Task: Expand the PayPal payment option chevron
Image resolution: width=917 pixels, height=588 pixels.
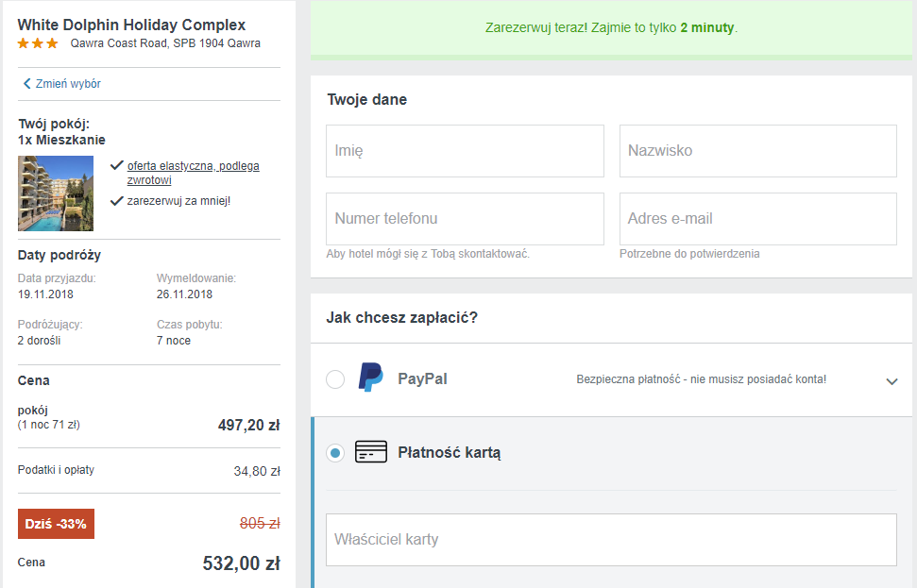Action: (892, 381)
